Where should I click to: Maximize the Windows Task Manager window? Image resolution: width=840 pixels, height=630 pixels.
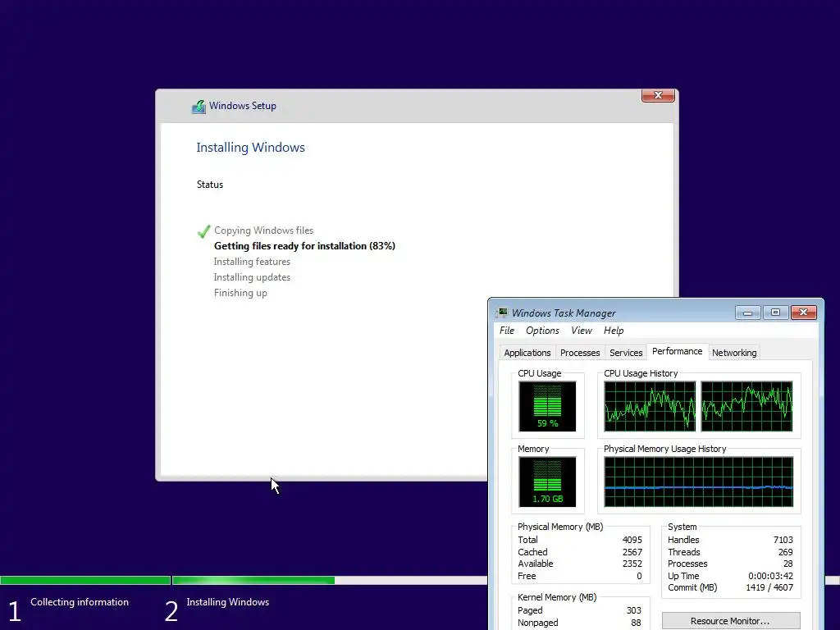[775, 313]
